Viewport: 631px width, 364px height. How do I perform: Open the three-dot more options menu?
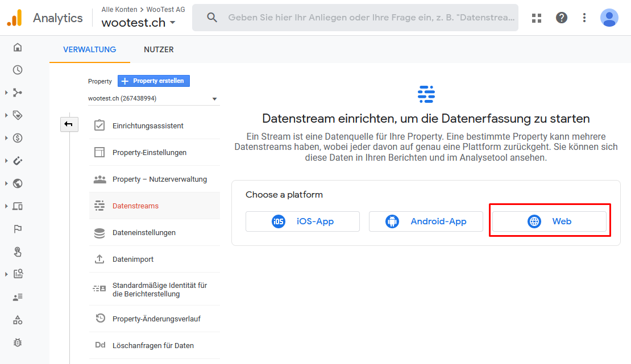(584, 18)
